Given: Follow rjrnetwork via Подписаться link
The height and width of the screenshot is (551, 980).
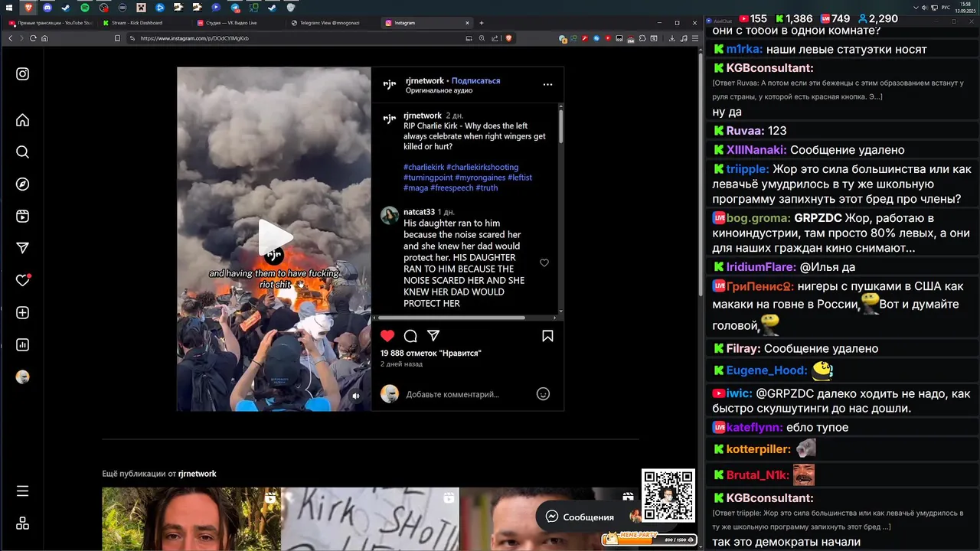Looking at the screenshot, I should coord(475,80).
